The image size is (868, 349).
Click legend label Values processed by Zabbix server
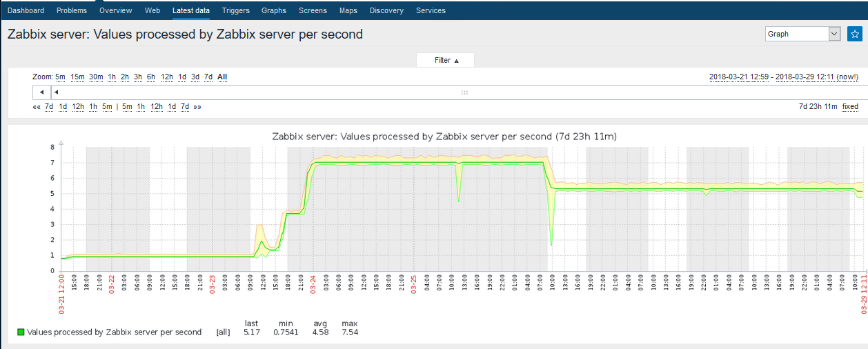[x=115, y=332]
